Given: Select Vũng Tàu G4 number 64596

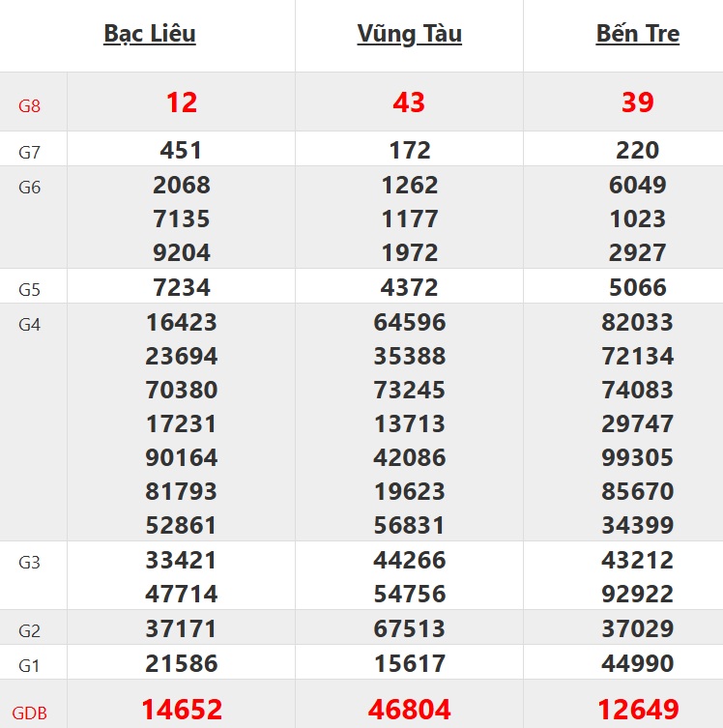Looking at the screenshot, I should 409,323.
